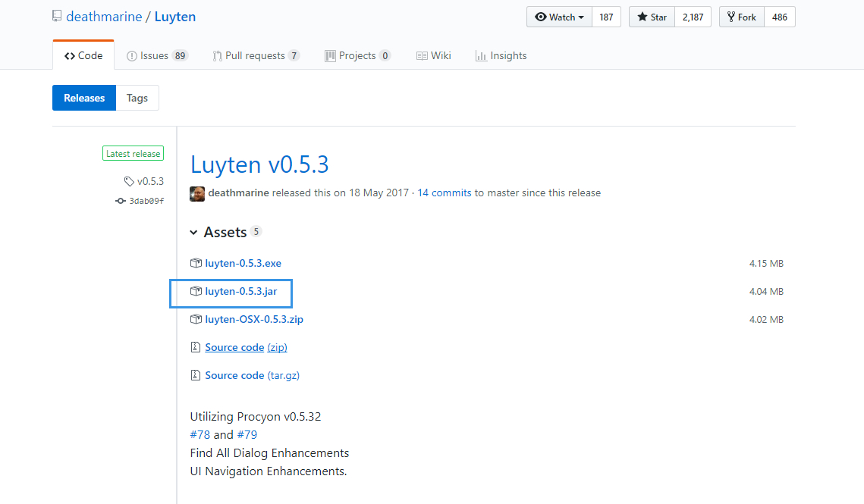Click the Issues count badge 89

click(181, 55)
